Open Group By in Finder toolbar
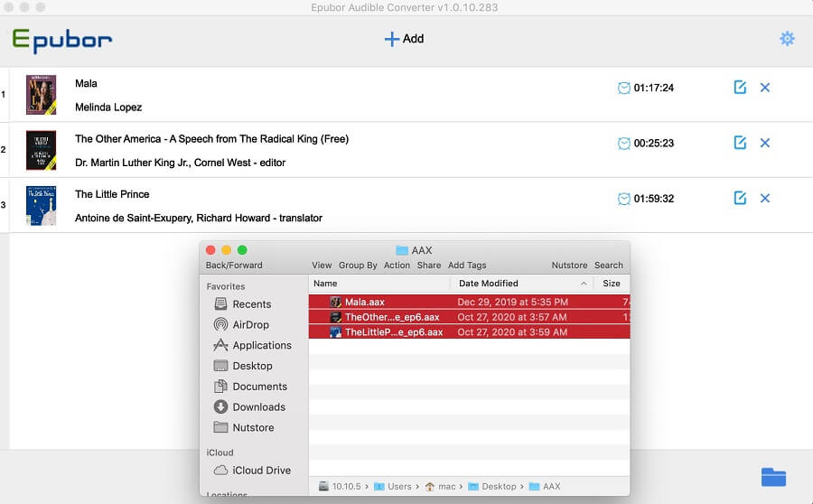Screen dimensions: 813x504 [x=358, y=265]
